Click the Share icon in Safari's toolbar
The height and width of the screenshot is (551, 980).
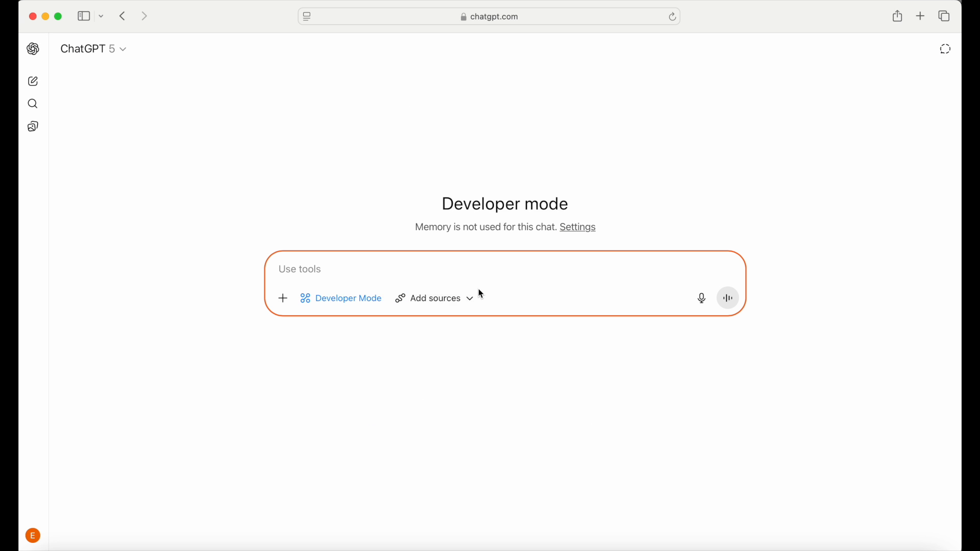pyautogui.click(x=898, y=16)
